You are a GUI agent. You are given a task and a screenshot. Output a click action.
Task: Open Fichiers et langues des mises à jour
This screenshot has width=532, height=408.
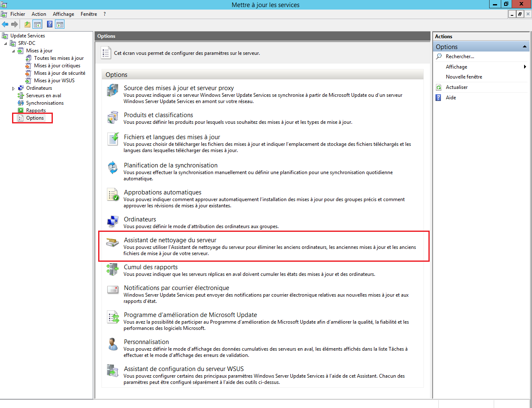[172, 137]
